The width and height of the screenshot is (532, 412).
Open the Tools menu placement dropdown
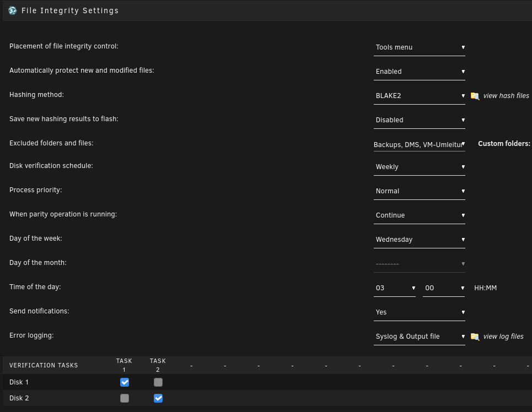[420, 47]
